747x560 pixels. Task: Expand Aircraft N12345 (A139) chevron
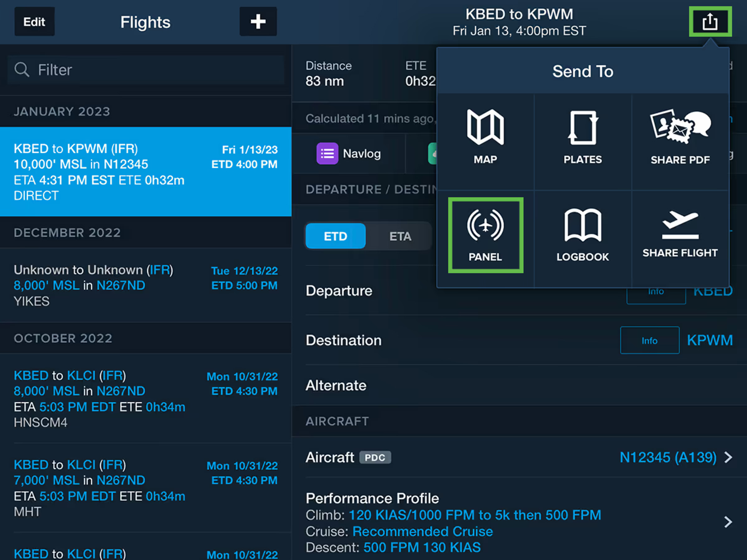(x=728, y=457)
